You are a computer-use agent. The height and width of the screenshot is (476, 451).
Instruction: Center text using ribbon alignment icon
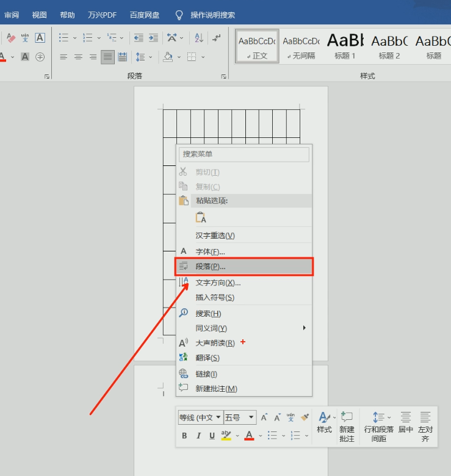click(x=78, y=57)
